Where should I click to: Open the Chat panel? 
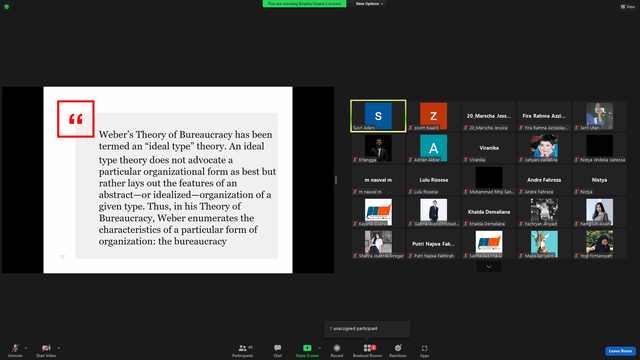[x=278, y=351]
